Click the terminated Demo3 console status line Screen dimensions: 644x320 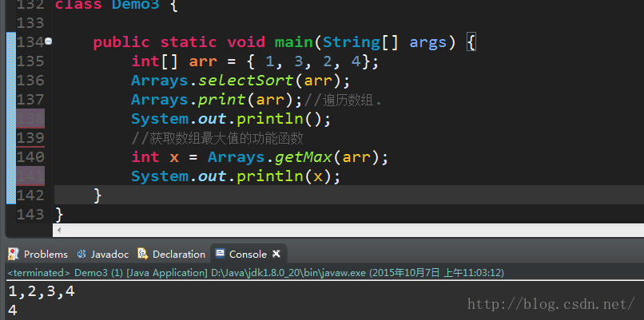coord(256,272)
